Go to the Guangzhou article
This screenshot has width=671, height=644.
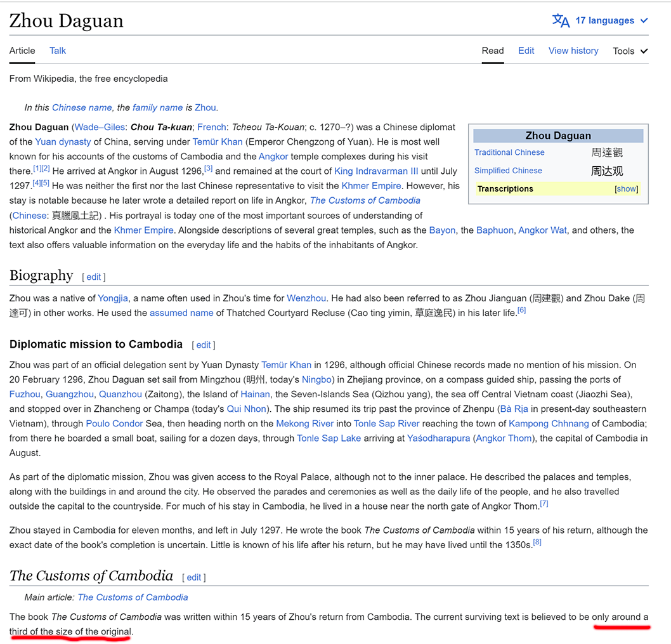[x=70, y=395]
